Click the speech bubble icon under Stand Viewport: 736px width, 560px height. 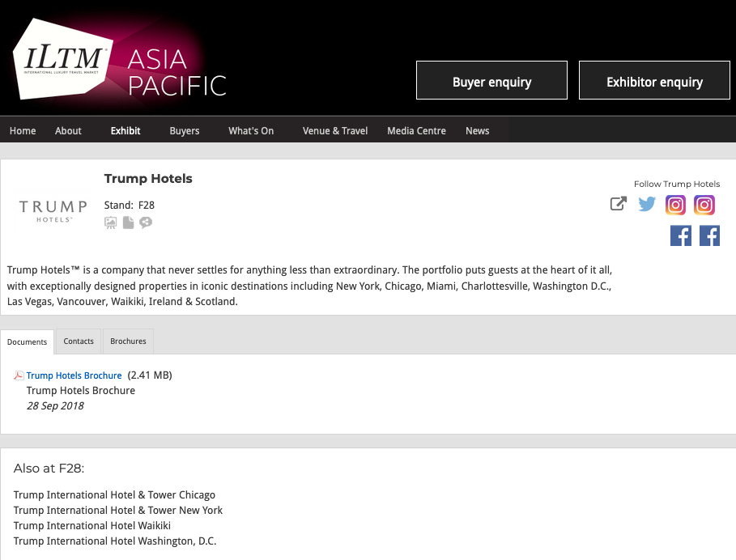(x=146, y=223)
